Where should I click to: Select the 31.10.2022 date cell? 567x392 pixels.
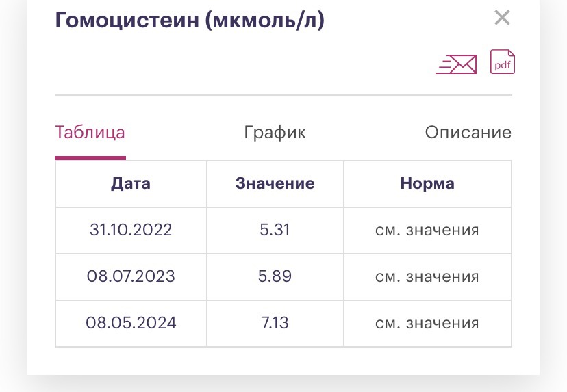tap(131, 230)
